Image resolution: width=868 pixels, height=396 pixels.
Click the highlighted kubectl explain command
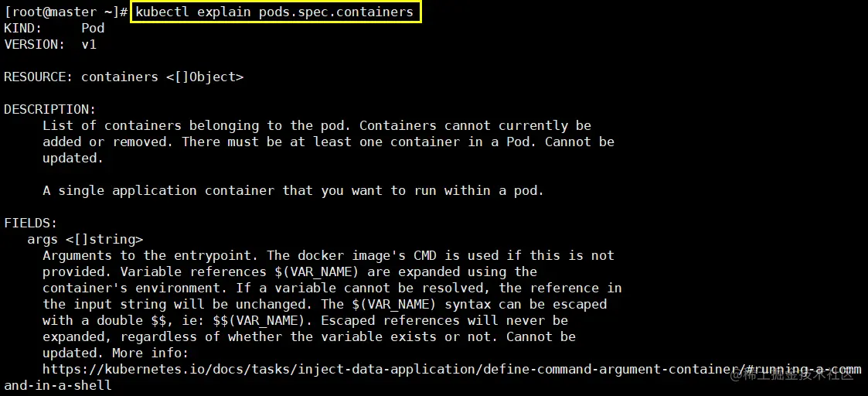[x=274, y=12]
